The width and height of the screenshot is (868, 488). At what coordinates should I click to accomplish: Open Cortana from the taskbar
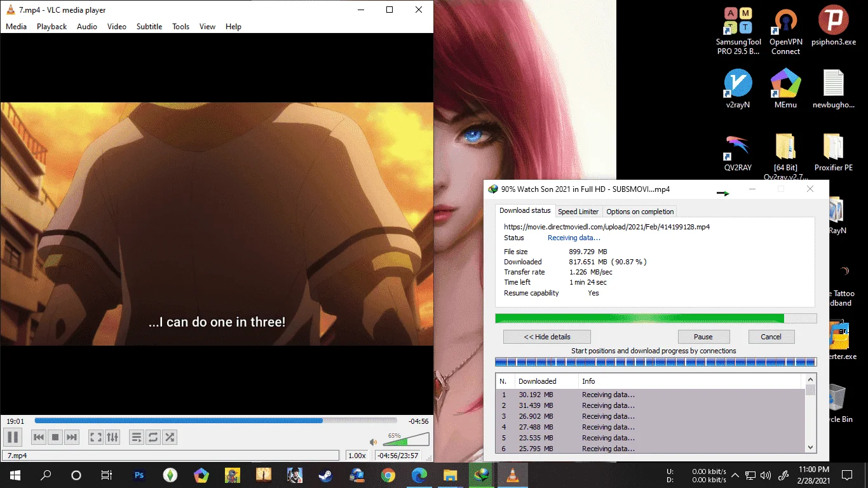[76, 475]
